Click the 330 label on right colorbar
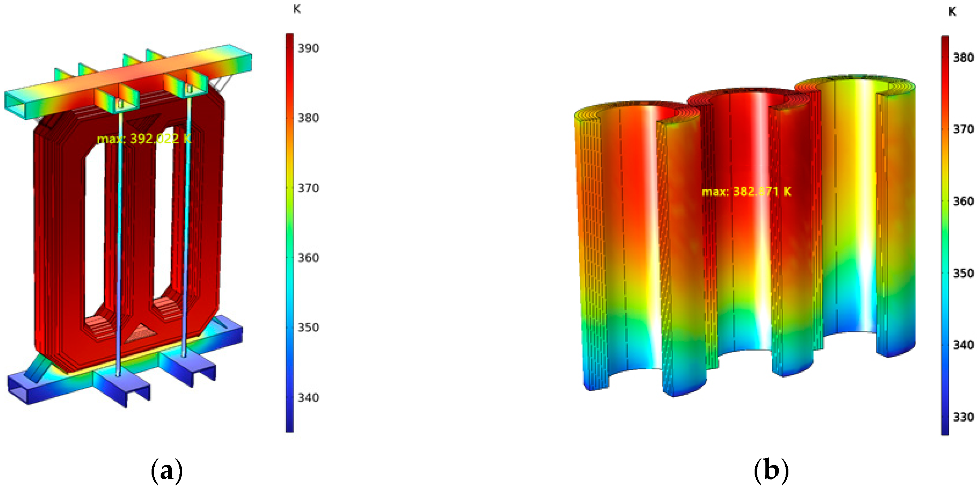Viewport: 980px width, 492px height. point(963,417)
